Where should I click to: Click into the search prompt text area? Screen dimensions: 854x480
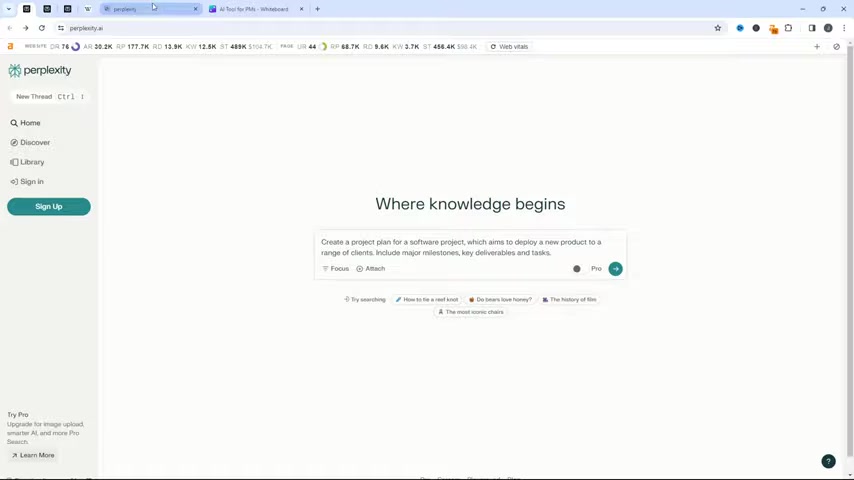click(x=462, y=247)
